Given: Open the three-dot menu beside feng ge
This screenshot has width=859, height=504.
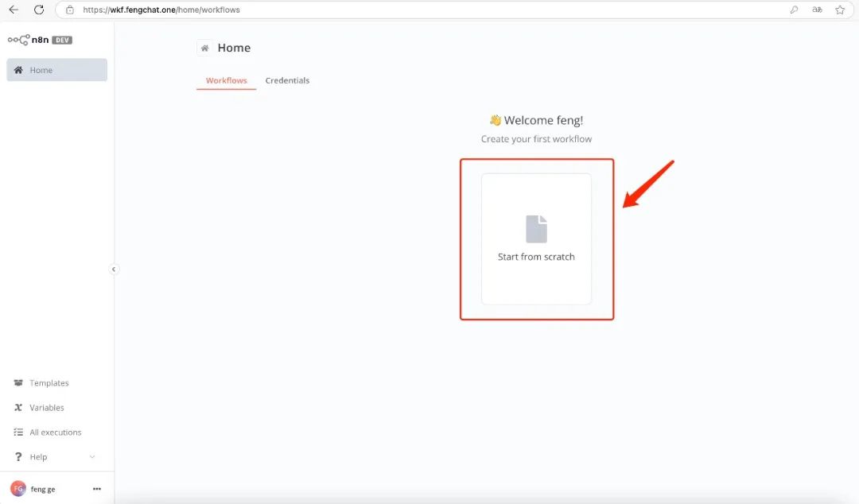Looking at the screenshot, I should coord(97,489).
